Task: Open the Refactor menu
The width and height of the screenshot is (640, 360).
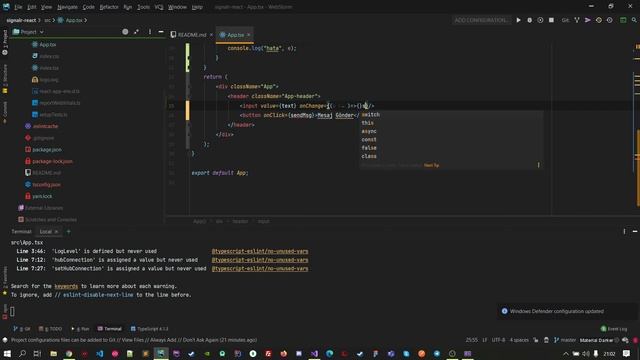Action: [x=109, y=7]
